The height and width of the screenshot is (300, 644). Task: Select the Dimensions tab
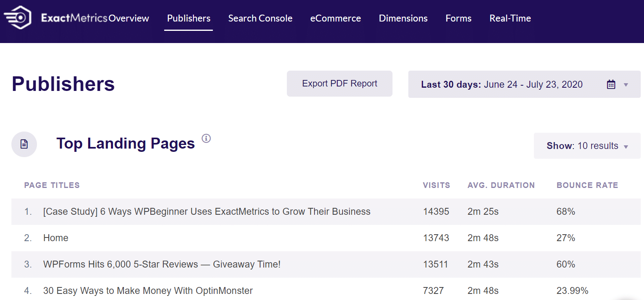(403, 18)
